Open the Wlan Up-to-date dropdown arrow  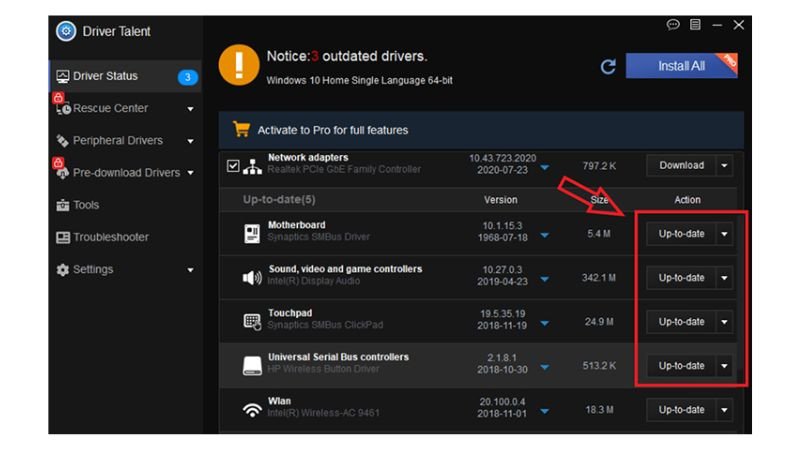coord(724,410)
